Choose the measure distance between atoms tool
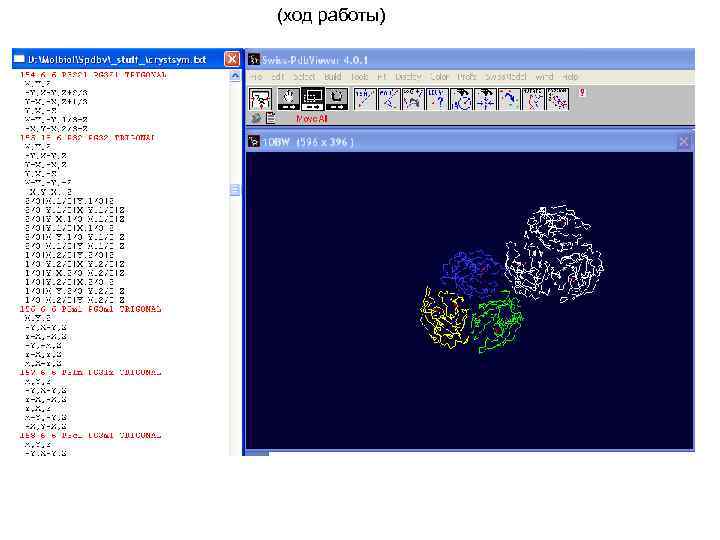The width and height of the screenshot is (720, 540). click(x=365, y=99)
